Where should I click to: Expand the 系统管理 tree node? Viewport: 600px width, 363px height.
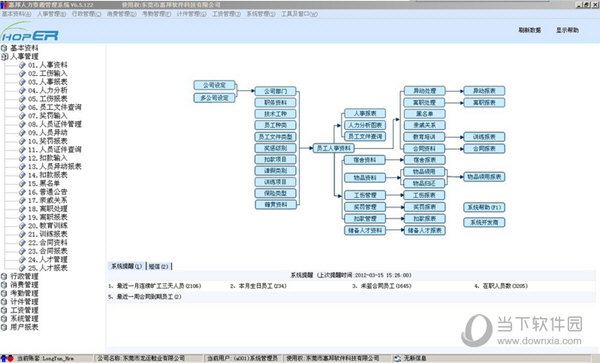tap(4, 318)
